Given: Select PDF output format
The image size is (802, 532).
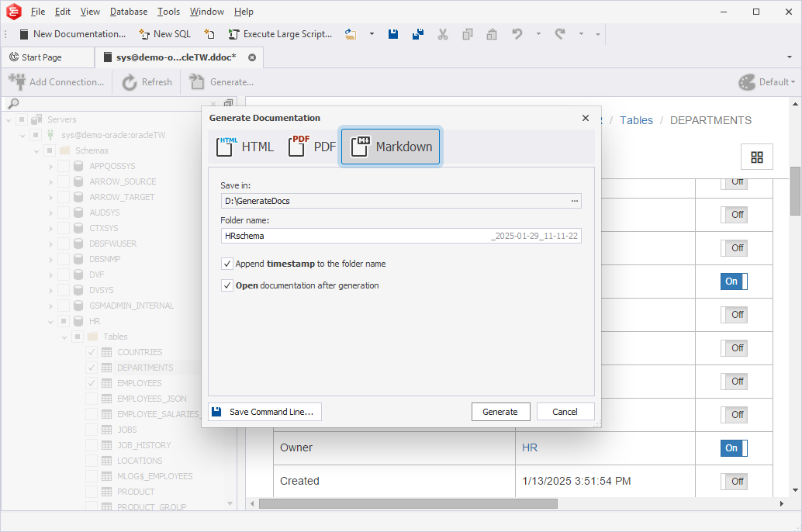Looking at the screenshot, I should pyautogui.click(x=312, y=147).
